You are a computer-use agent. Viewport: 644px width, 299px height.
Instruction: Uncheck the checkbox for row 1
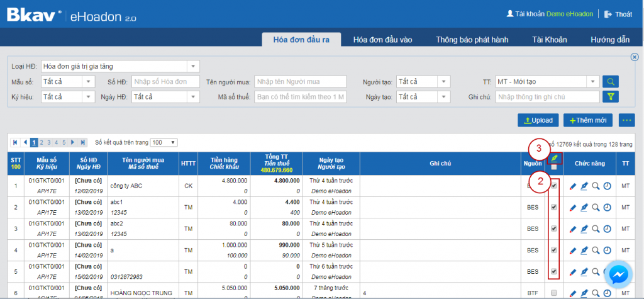(553, 186)
